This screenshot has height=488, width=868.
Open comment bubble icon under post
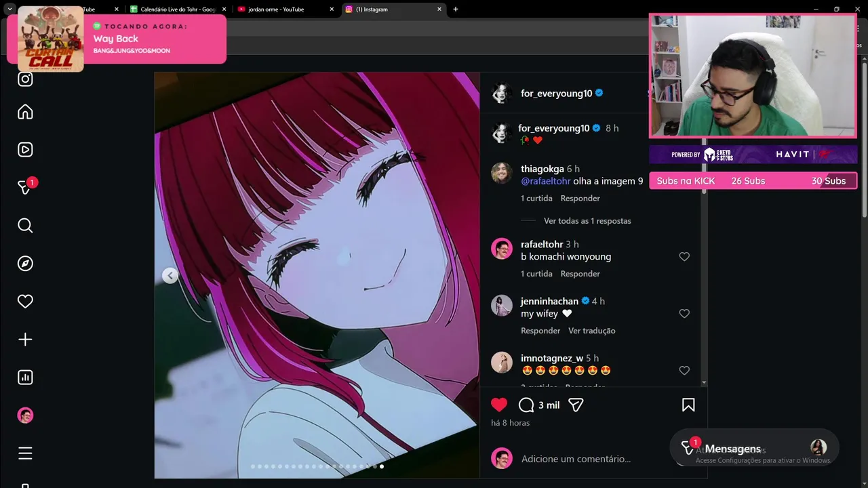click(x=526, y=405)
